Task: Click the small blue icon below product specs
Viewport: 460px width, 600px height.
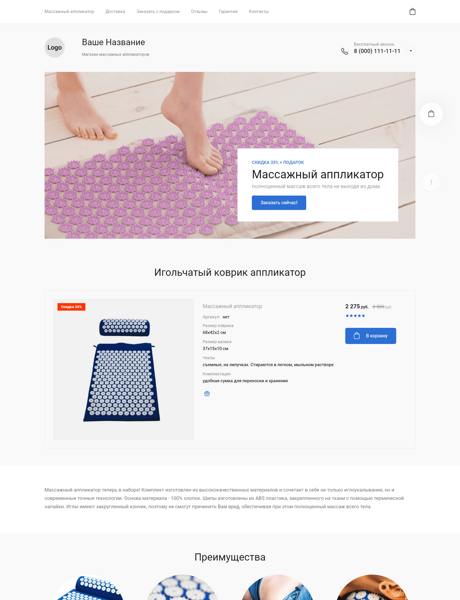Action: [x=207, y=393]
